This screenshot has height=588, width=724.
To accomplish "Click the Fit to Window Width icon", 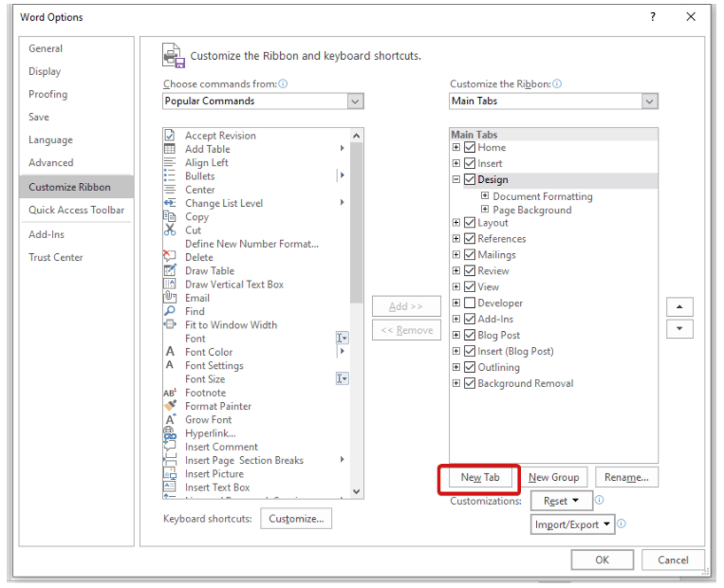I will click(x=170, y=324).
